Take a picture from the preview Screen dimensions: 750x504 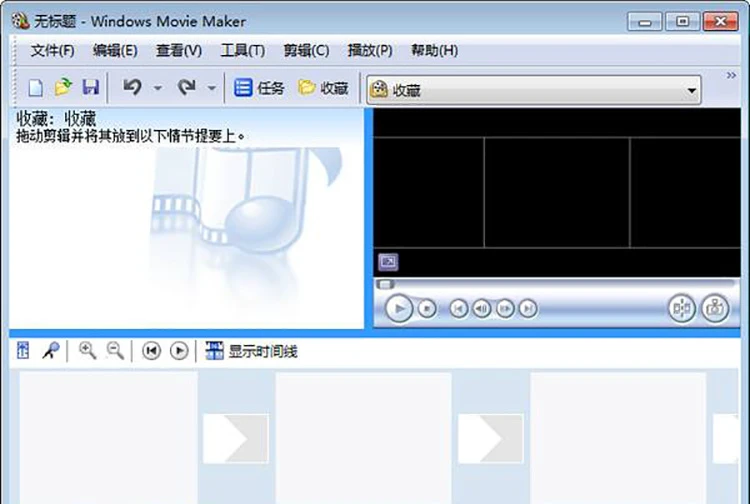715,308
